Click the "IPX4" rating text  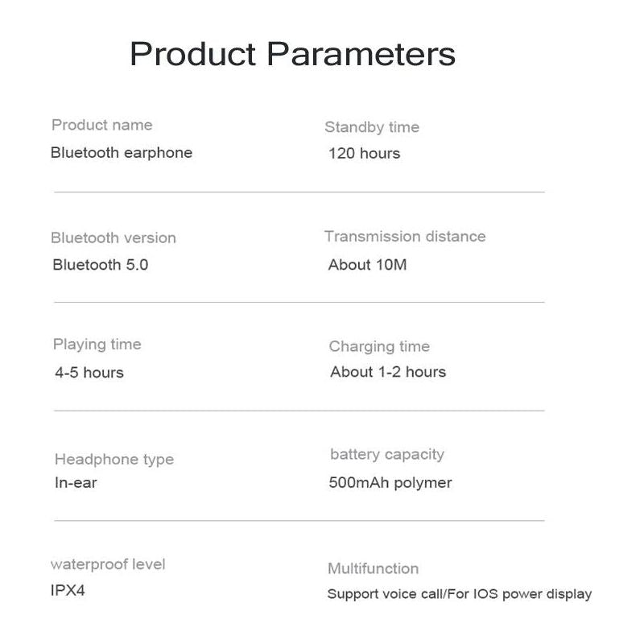68,591
